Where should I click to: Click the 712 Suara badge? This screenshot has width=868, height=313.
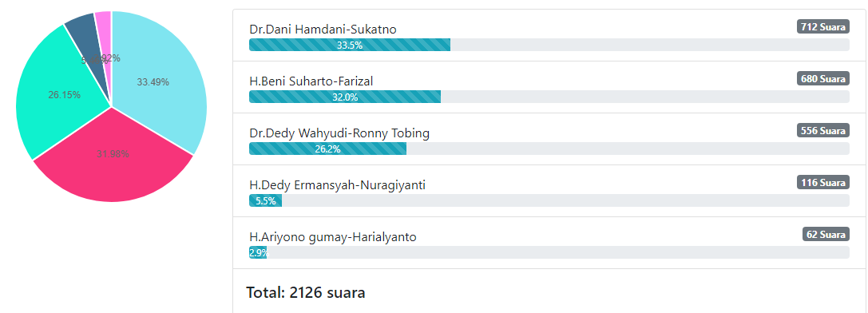coord(823,26)
